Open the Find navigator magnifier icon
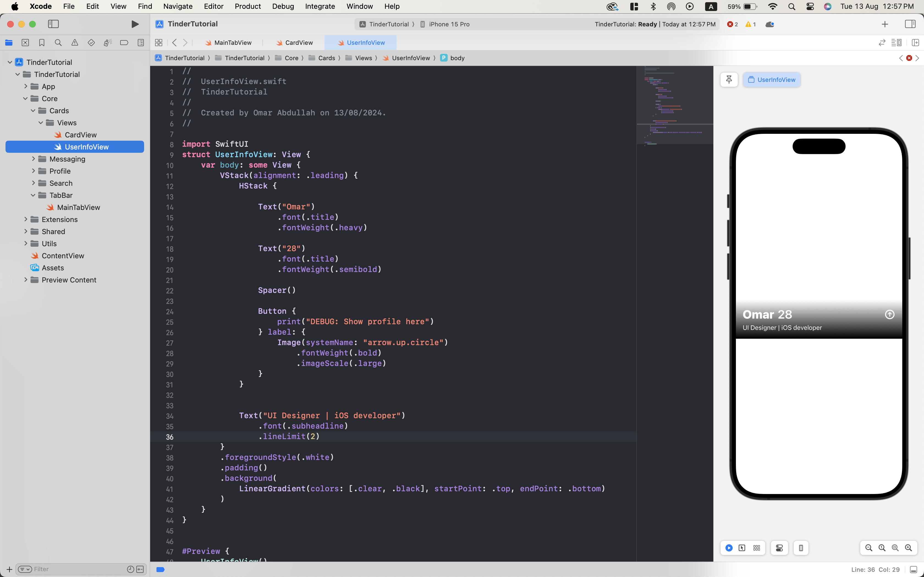The height and width of the screenshot is (577, 924). click(x=58, y=43)
